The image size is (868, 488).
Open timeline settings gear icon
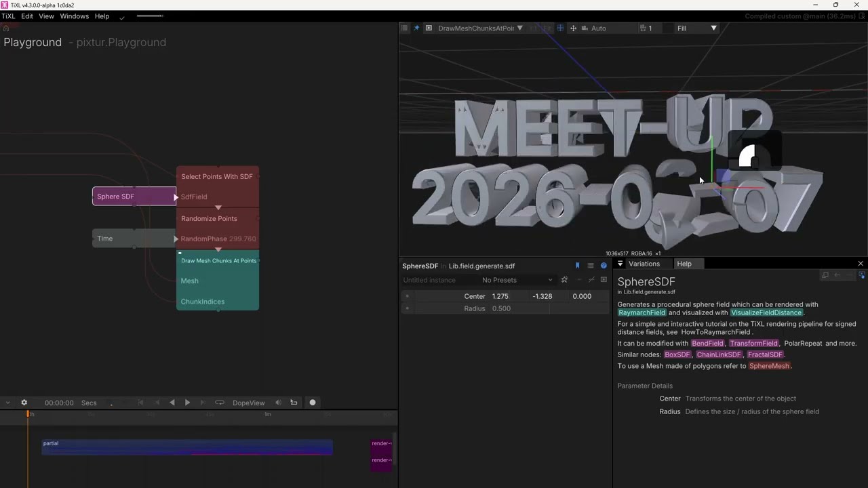tap(24, 403)
